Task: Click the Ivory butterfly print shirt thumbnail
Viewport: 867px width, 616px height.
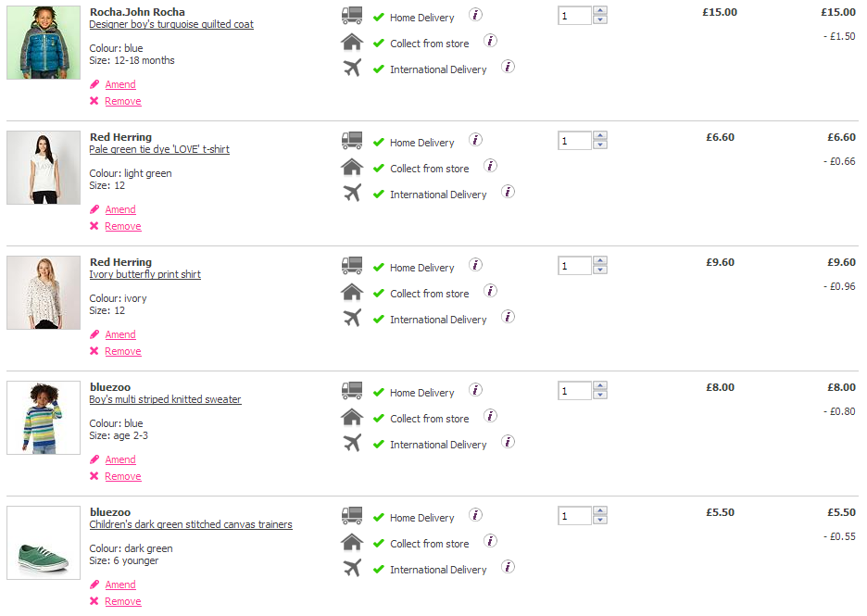Action: click(x=44, y=293)
